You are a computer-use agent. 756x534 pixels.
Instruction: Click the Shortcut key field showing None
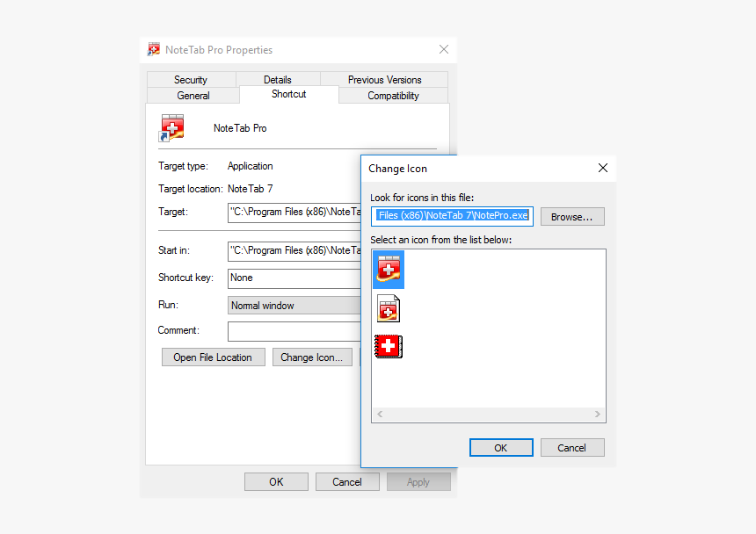click(294, 278)
